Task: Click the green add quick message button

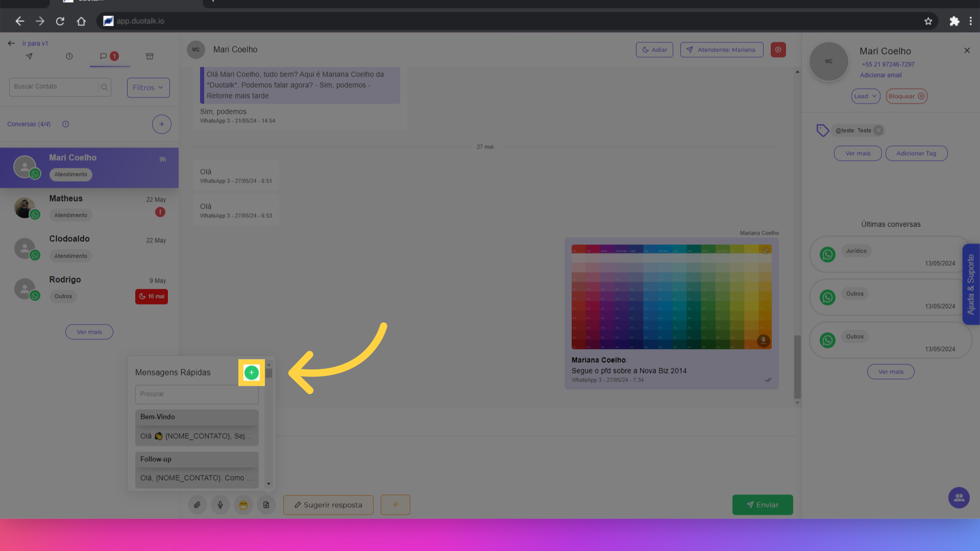Action: point(251,373)
